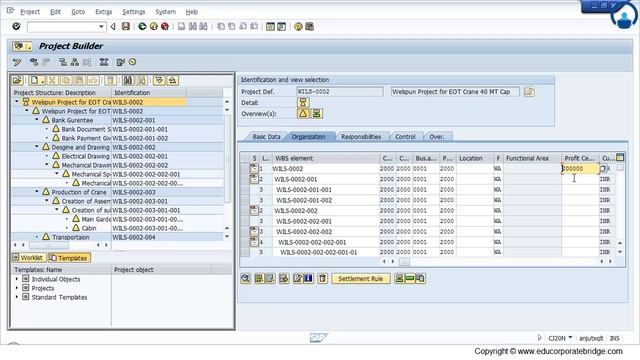
Task: Click the Functional Area column header
Action: [x=532, y=158]
